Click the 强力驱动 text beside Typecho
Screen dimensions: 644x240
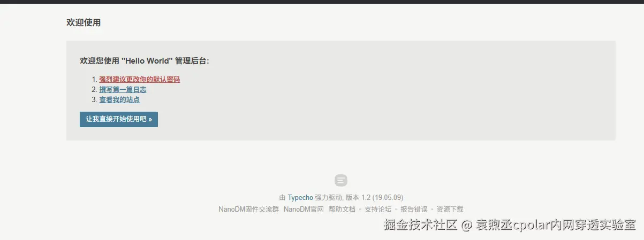point(328,197)
